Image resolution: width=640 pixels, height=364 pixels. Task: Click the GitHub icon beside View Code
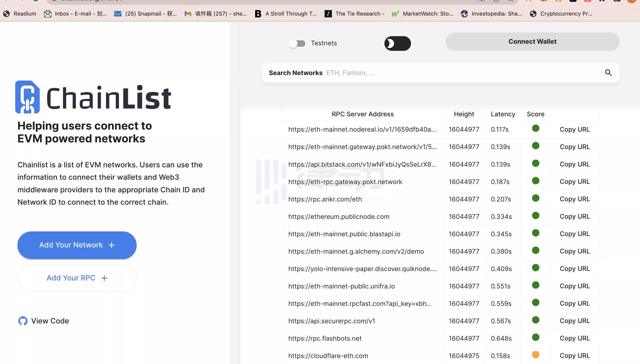tap(23, 321)
